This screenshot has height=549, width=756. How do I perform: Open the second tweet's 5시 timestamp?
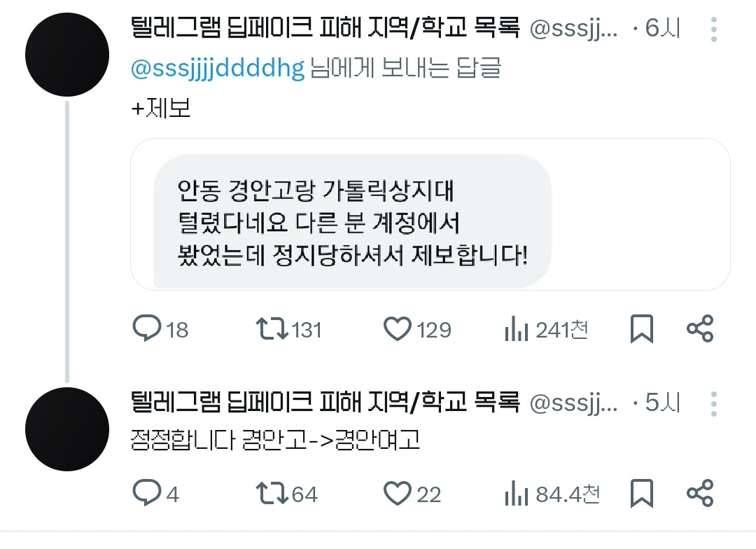(663, 403)
